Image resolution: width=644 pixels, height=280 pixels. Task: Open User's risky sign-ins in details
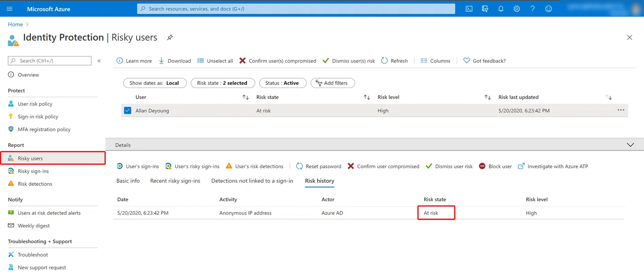pos(192,166)
